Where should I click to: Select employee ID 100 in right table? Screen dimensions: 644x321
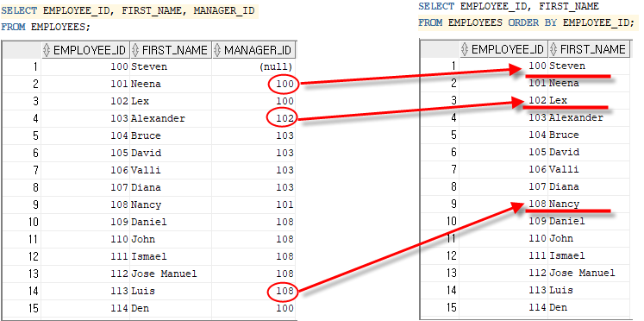tap(538, 66)
